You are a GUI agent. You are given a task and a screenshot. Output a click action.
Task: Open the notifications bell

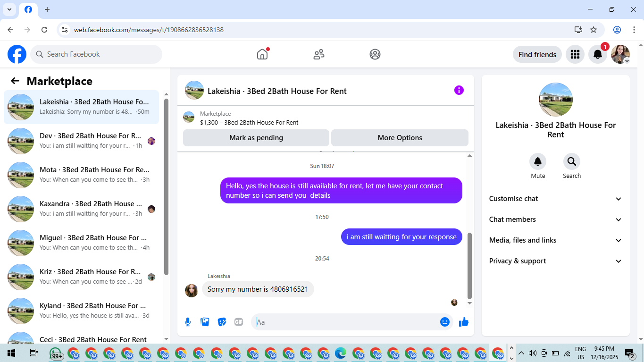pyautogui.click(x=597, y=54)
